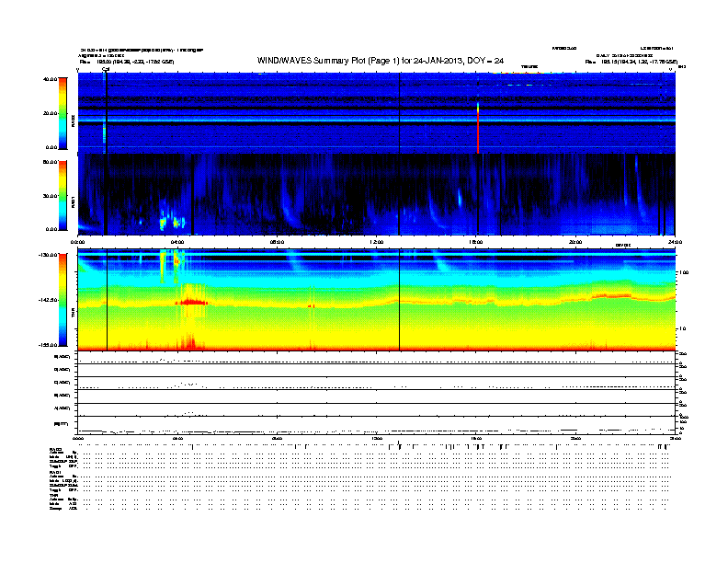Click the 60.00 label on RAD1 color scale
The image size is (728, 563).
tap(51, 162)
